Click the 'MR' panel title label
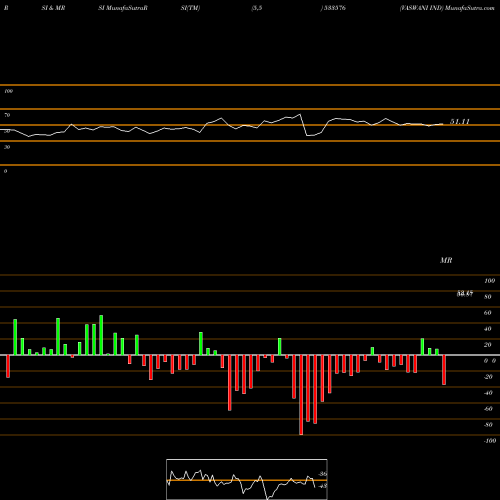Image resolution: width=500 pixels, height=500 pixels. (446, 260)
